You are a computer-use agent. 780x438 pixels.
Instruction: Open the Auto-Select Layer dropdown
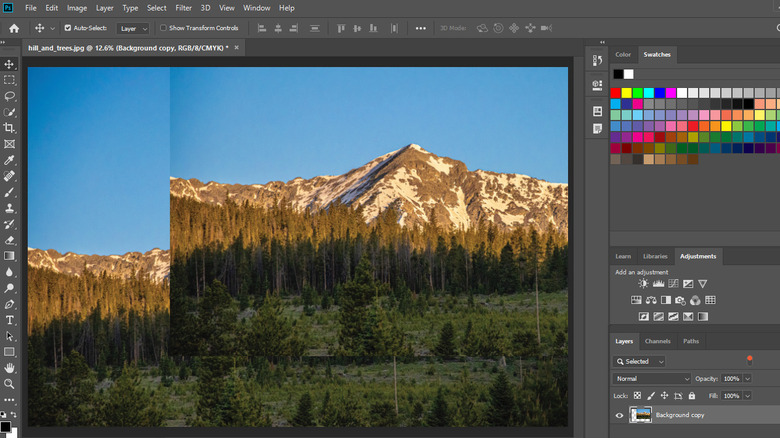(x=132, y=29)
